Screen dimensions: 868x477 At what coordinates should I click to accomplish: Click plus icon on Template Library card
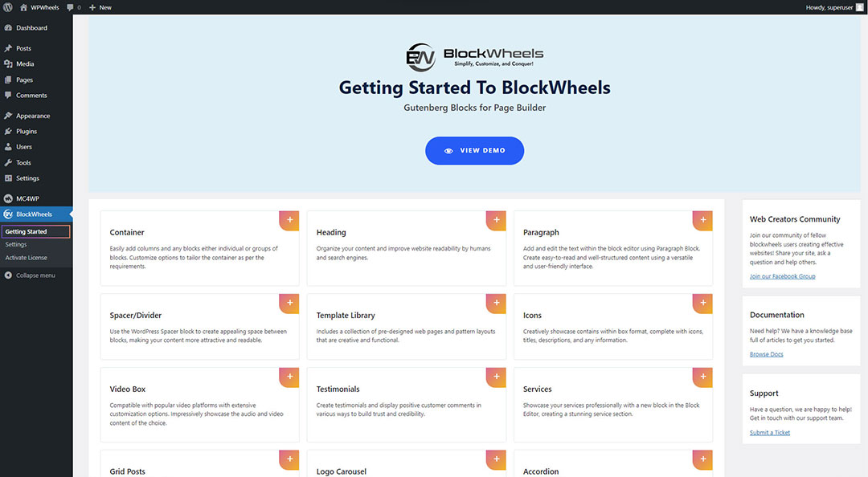click(x=497, y=303)
